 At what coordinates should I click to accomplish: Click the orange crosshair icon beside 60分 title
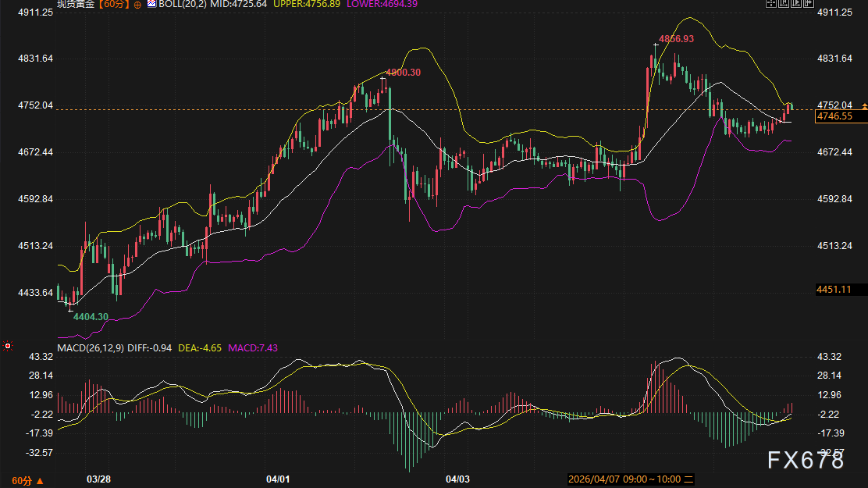point(138,5)
